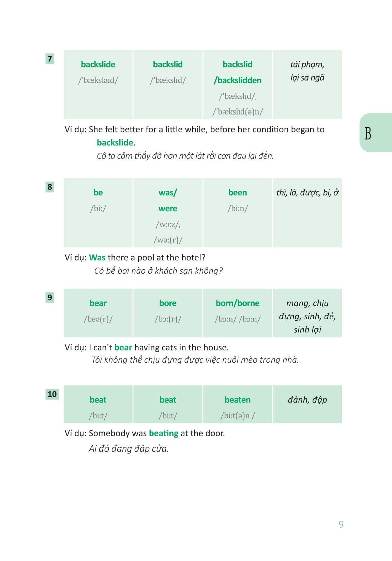Click the highlighted word "beating" in example
The height and width of the screenshot is (561, 392).
coord(164,434)
